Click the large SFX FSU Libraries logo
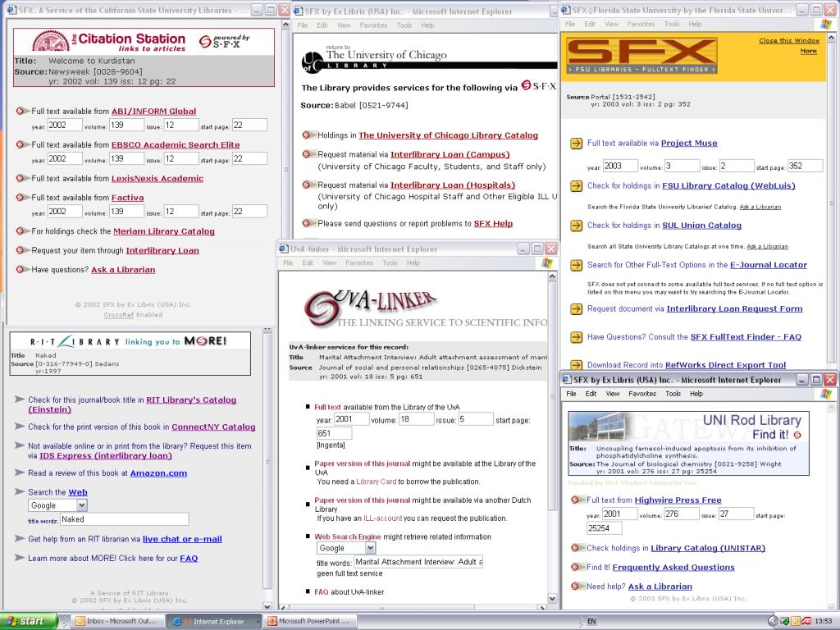 [641, 56]
